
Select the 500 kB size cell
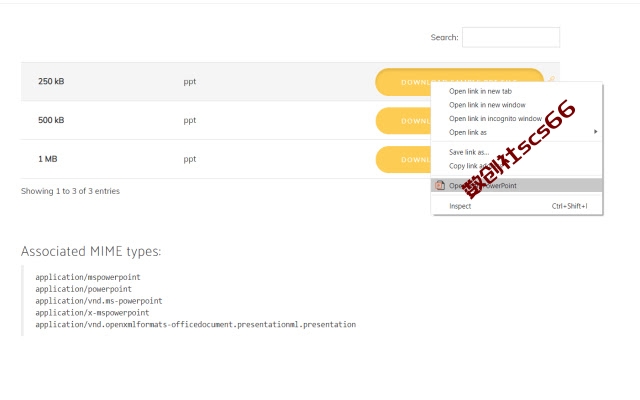51,120
